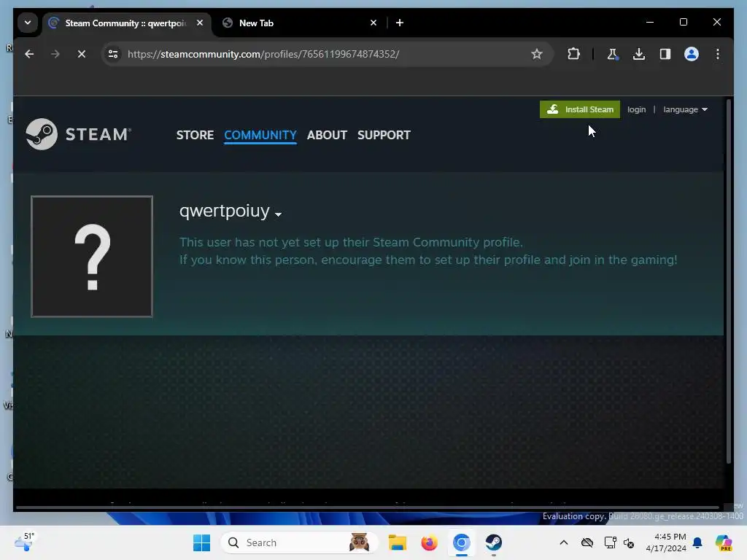
Task: Click the muted volume tray icon
Action: [629, 543]
